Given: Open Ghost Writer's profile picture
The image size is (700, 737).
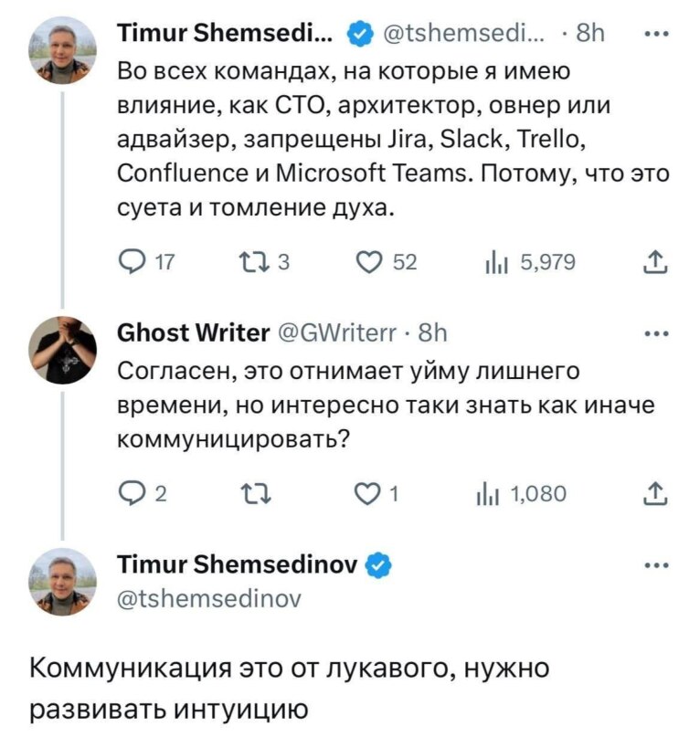Looking at the screenshot, I should click(x=62, y=350).
